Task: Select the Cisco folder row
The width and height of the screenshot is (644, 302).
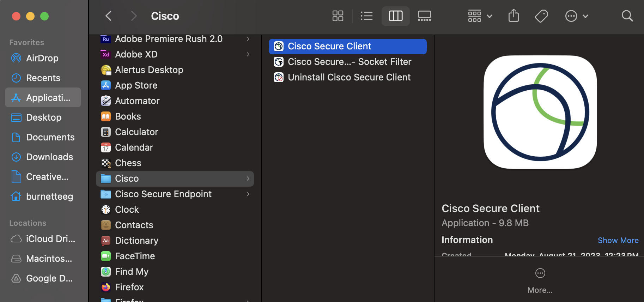Action: (x=175, y=179)
